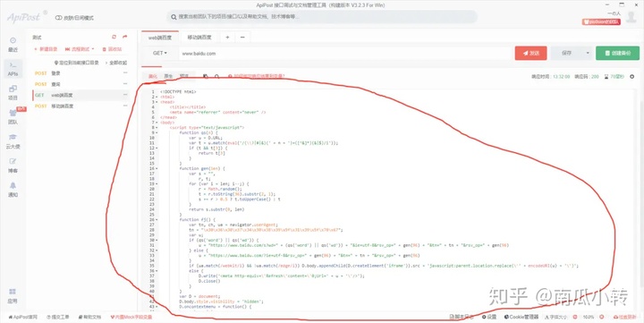Switch to the 移动跳百度 request tab
Viewport: 644px width, 323px height.
click(x=199, y=38)
